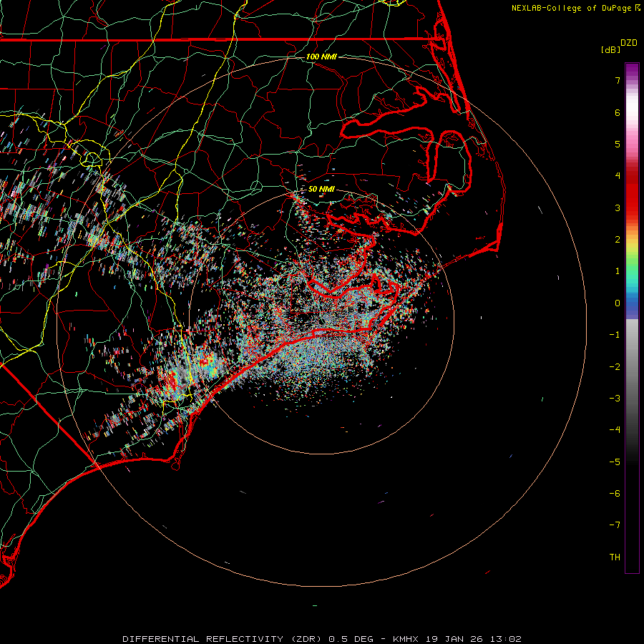Viewport: 644px width, 644px height.
Task: Click the 50 NMI range ring label
Action: tap(321, 189)
